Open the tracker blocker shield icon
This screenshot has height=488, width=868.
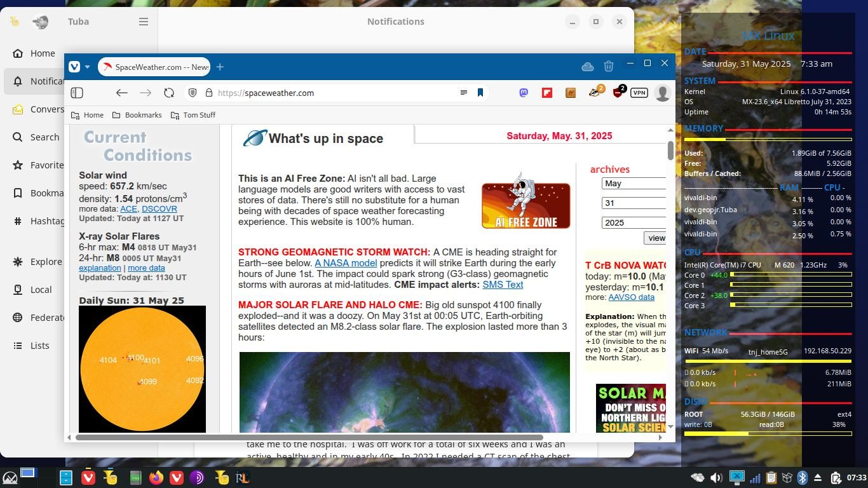point(193,93)
